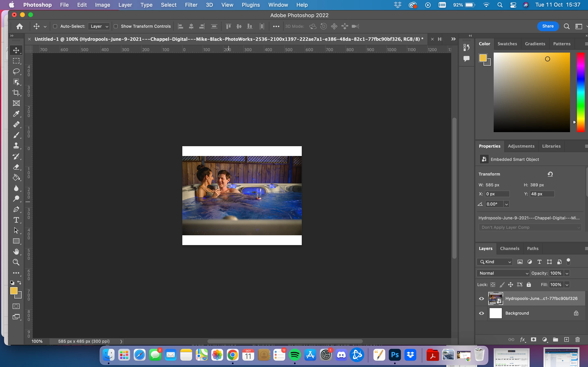Enable the Auto-Select checkbox

(x=55, y=26)
